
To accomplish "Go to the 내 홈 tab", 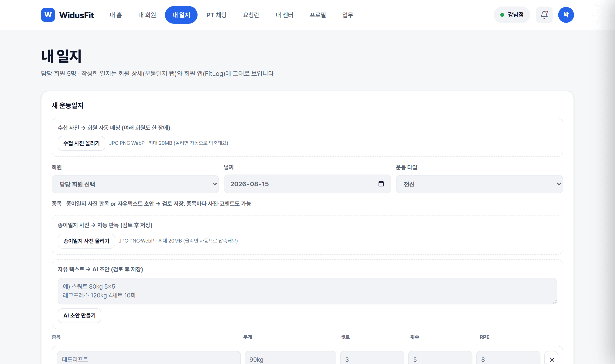I will [x=116, y=15].
